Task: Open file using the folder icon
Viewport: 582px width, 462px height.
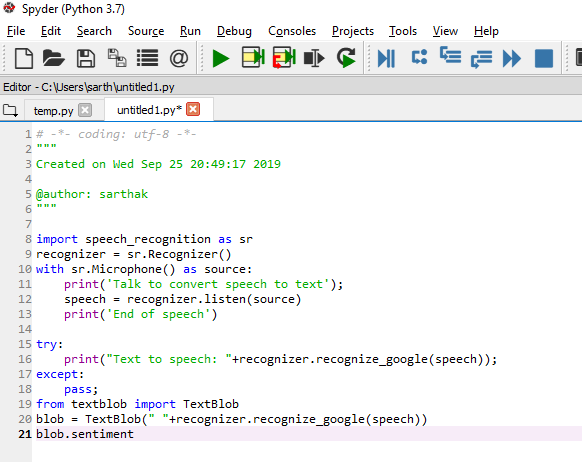Action: point(53,58)
